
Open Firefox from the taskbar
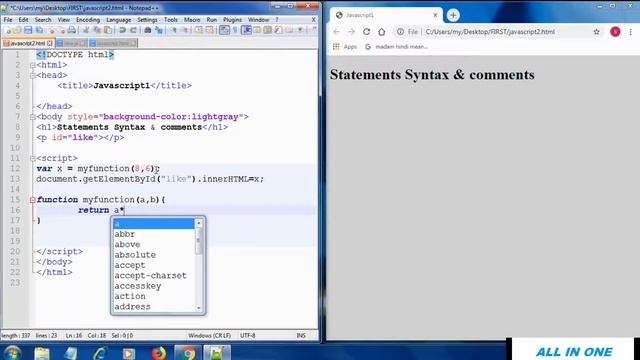[158, 353]
